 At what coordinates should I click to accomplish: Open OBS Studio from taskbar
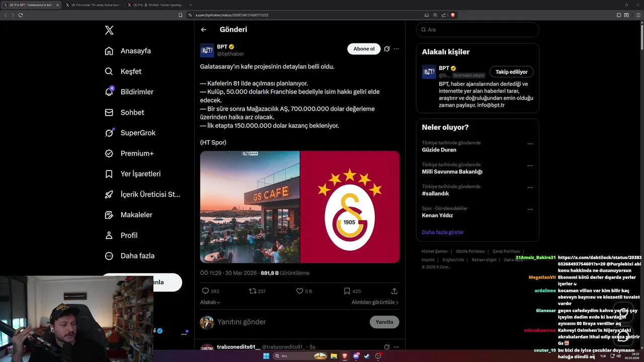(378, 356)
